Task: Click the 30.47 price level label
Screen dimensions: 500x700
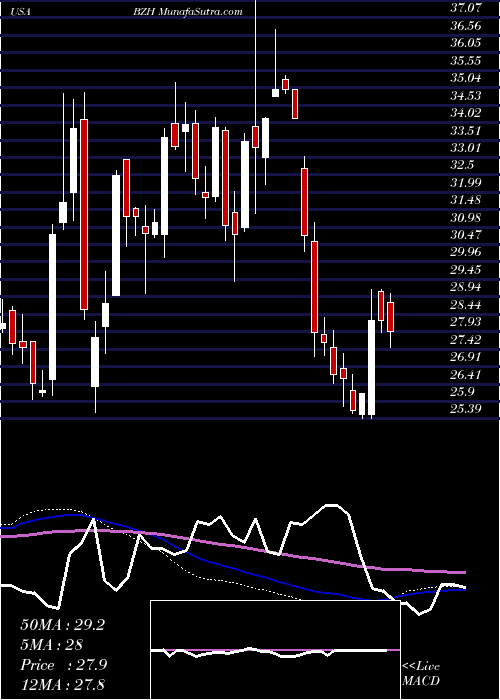Action: (467, 235)
